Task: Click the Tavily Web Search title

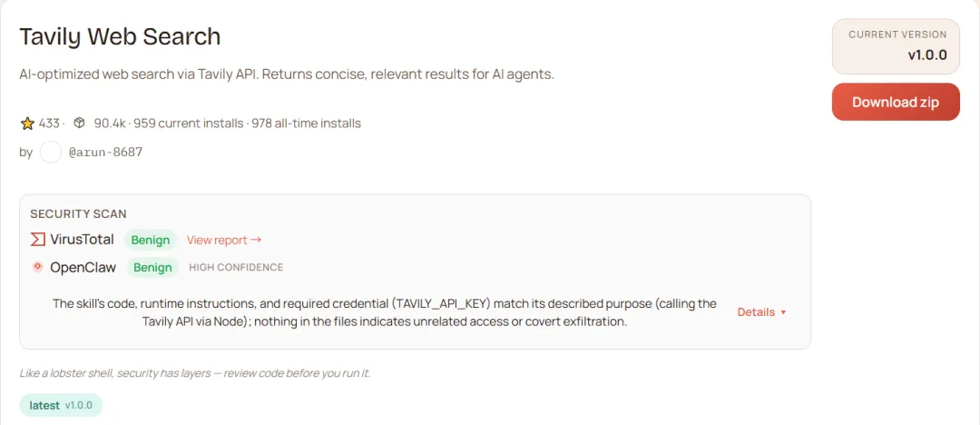Action: pos(120,37)
